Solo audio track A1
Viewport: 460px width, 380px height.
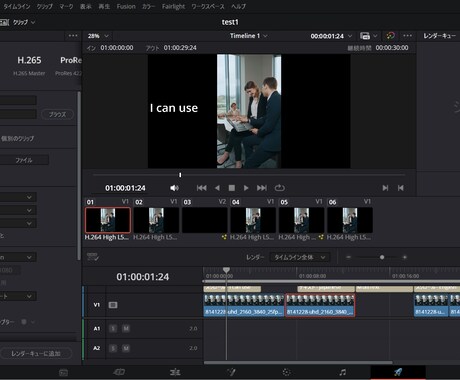[113, 329]
